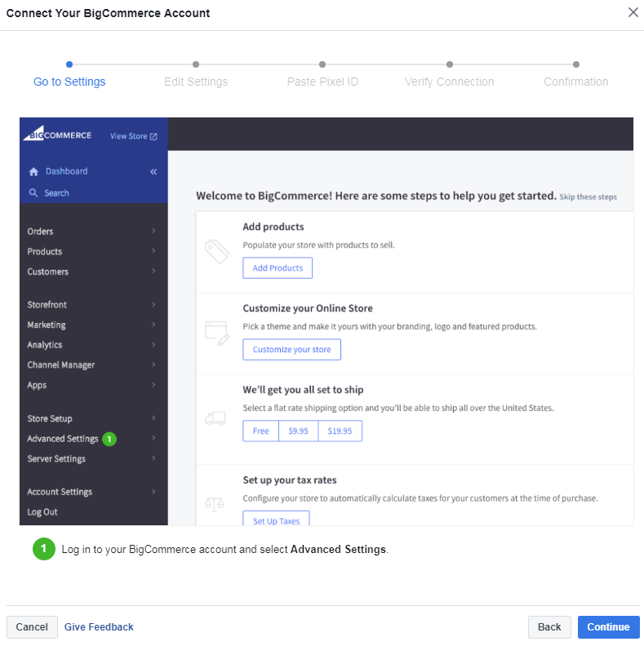This screenshot has height=646, width=644.
Task: Select the Verify Connection step
Action: [449, 82]
